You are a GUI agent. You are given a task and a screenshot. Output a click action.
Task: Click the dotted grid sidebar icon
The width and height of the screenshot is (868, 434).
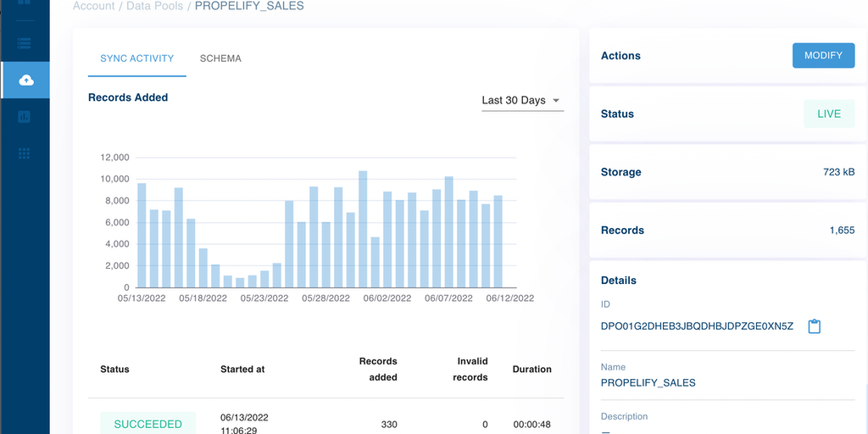tap(25, 153)
